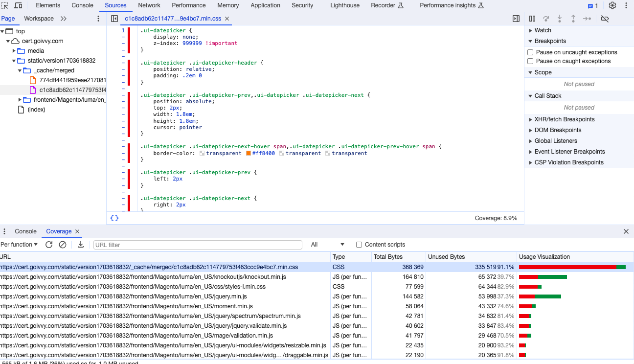Select knockout.min.js row in coverage list
This screenshot has height=364, width=634.
click(x=147, y=277)
